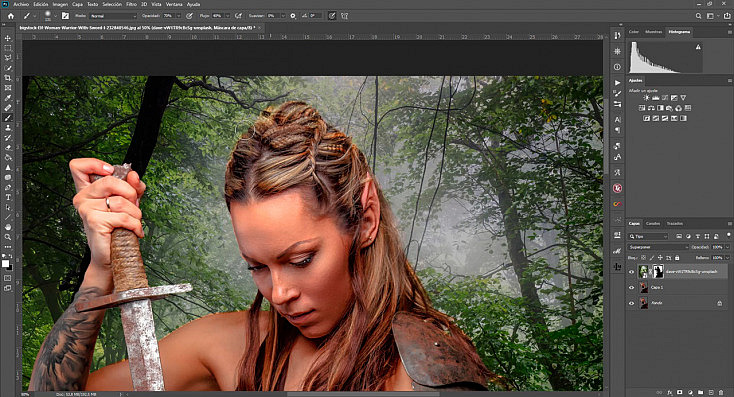Image resolution: width=734 pixels, height=397 pixels.
Task: Hide the unsplash masked layer
Action: pos(631,272)
